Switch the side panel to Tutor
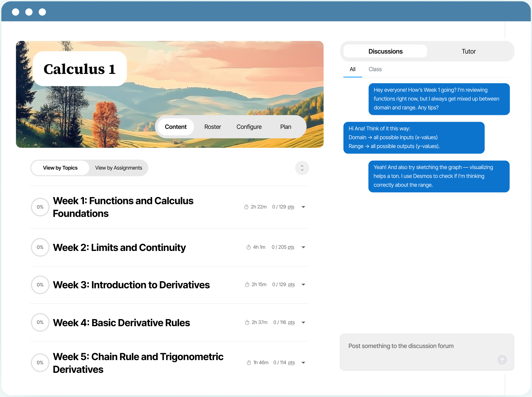532x397 pixels. point(468,51)
